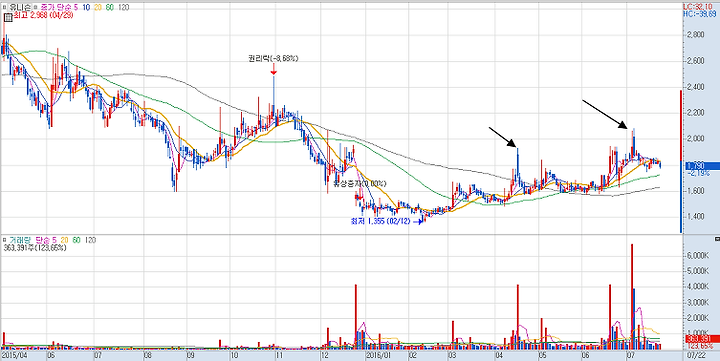Click the 최저 1,355 (02/12) low label
Screen dimensions: 720x361
point(381,221)
